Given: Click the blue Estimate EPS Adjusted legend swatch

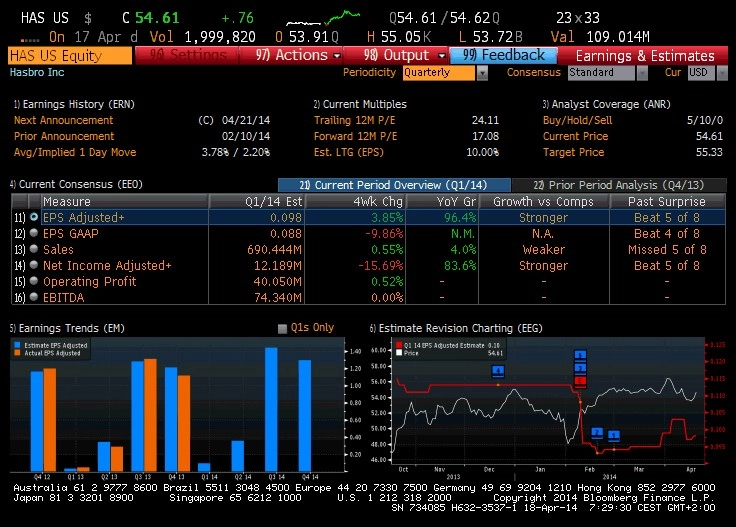Looking at the screenshot, I should pos(17,345).
